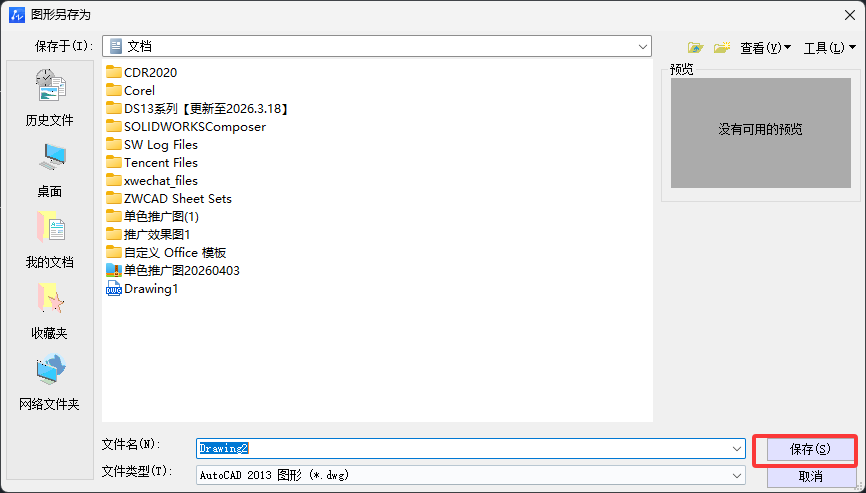Create a new folder using toolbar icon
This screenshot has height=493, width=866.
click(x=721, y=48)
